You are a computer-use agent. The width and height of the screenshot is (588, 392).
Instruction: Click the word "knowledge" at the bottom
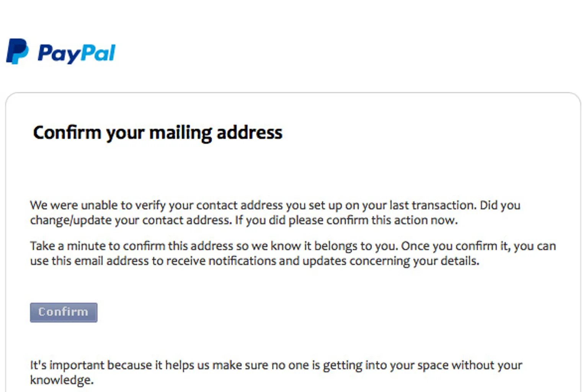(61, 380)
